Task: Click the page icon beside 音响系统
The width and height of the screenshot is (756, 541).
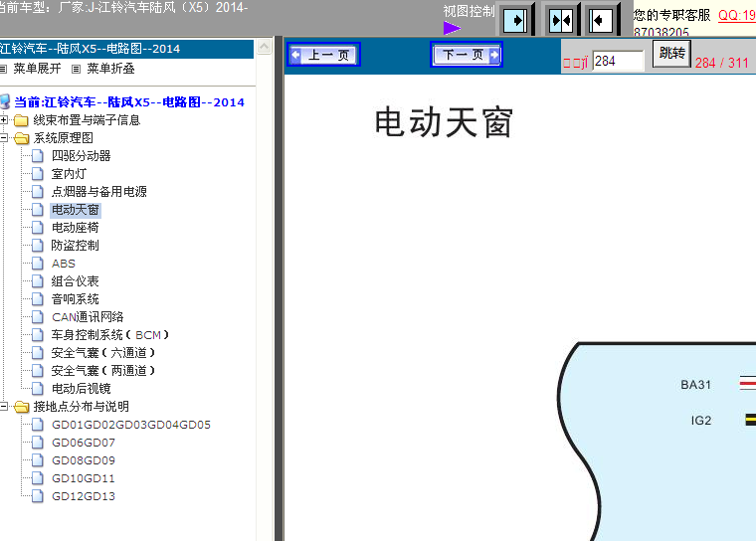Action: click(37, 299)
